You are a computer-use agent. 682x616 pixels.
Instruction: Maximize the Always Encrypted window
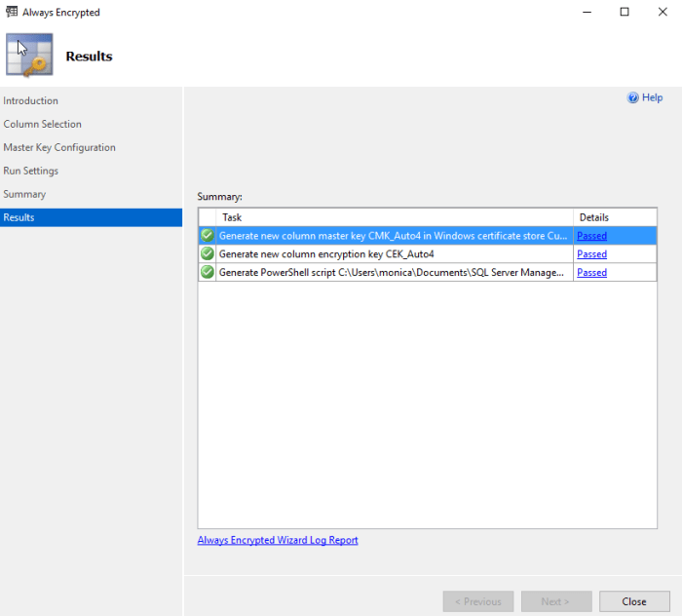[x=625, y=12]
